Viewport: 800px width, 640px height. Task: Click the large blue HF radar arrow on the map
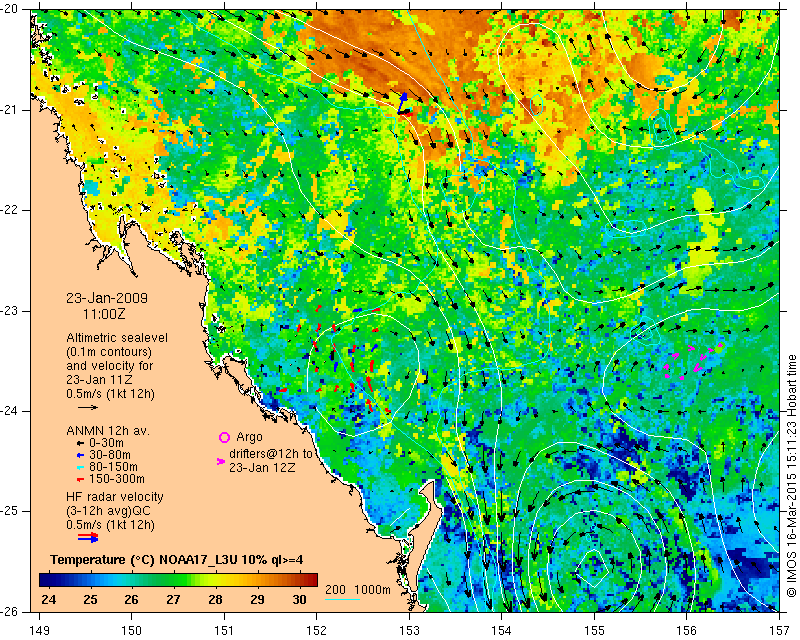[402, 102]
